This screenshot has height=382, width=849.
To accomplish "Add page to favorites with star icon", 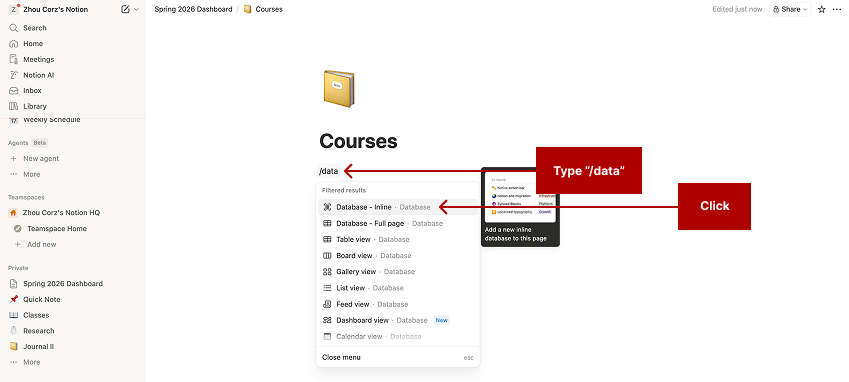I will tap(821, 9).
